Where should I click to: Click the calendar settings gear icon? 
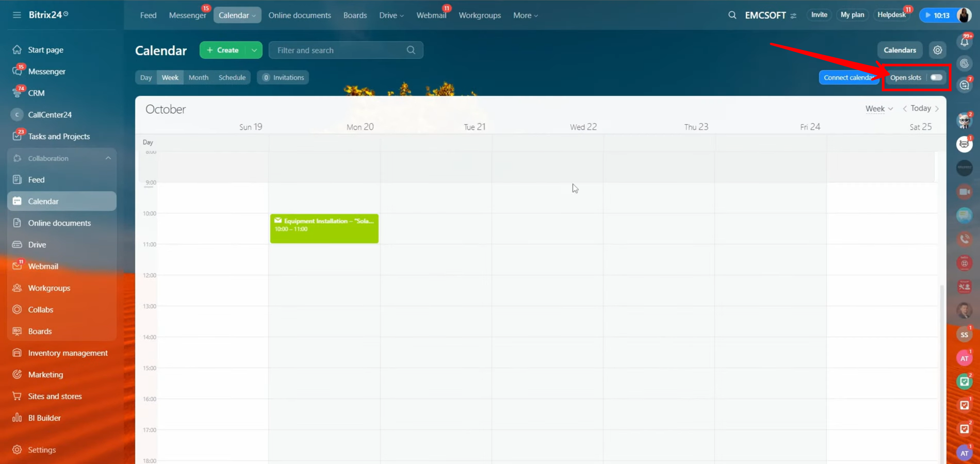coord(937,50)
